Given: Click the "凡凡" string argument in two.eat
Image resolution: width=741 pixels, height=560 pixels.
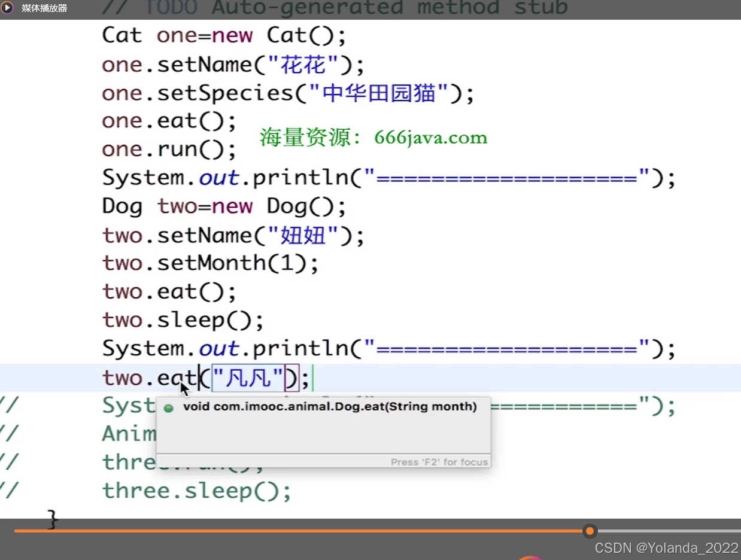Looking at the screenshot, I should click(x=248, y=378).
